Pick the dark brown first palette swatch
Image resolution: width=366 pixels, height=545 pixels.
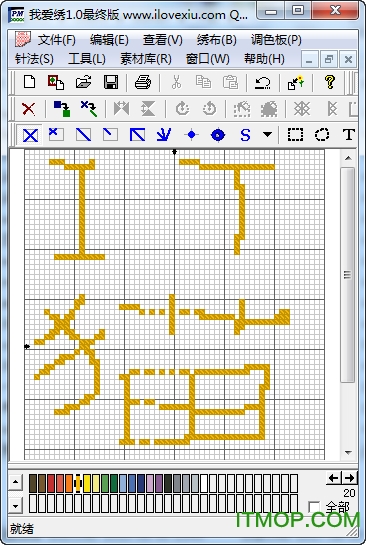point(33,483)
